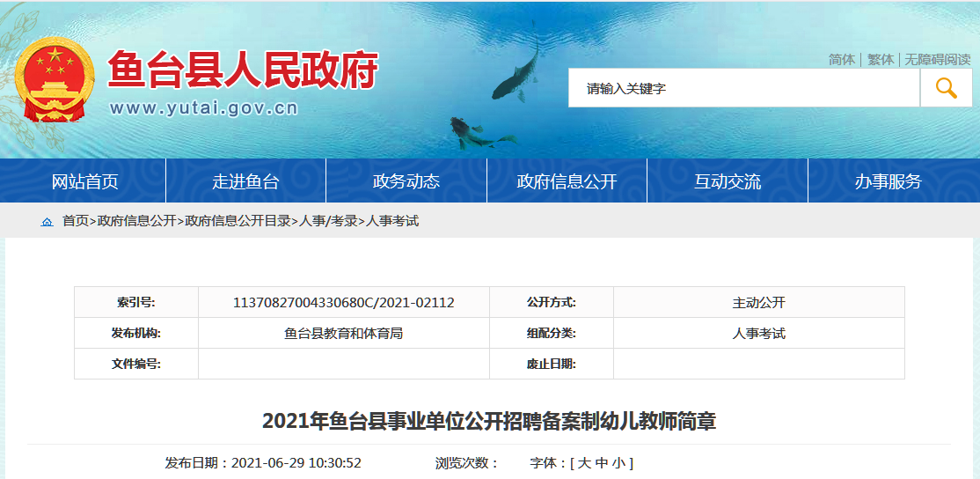This screenshot has height=479, width=980.
Task: Click the 废止日期 label cell
Action: click(552, 364)
